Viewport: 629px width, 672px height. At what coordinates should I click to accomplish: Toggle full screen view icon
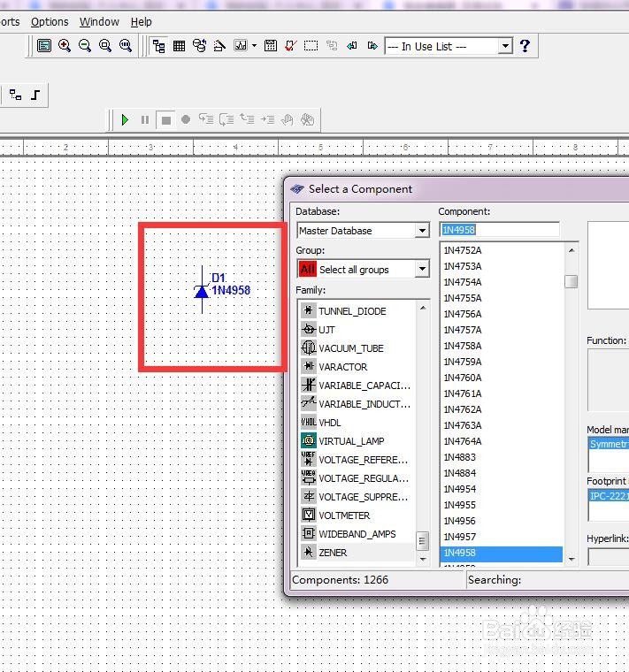(x=44, y=45)
